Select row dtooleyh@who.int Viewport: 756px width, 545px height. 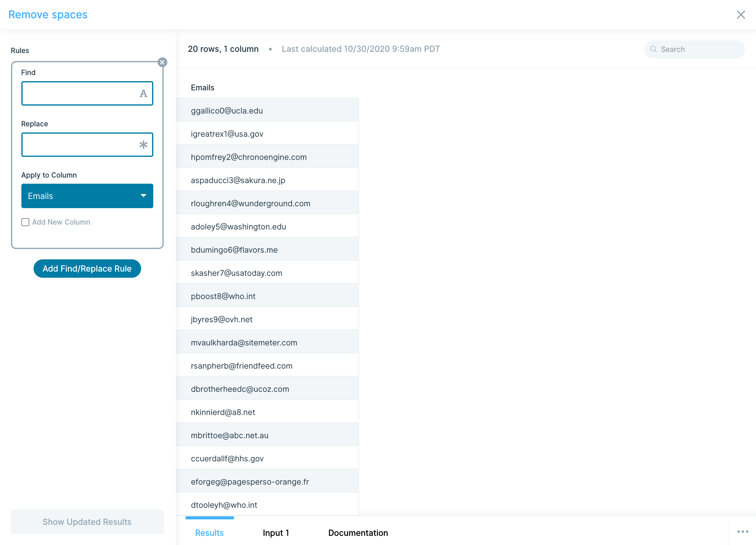(x=267, y=504)
